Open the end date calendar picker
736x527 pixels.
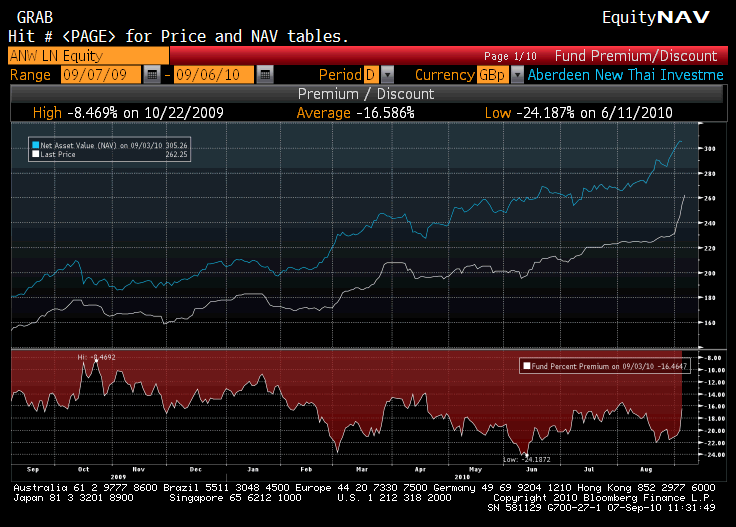point(264,75)
